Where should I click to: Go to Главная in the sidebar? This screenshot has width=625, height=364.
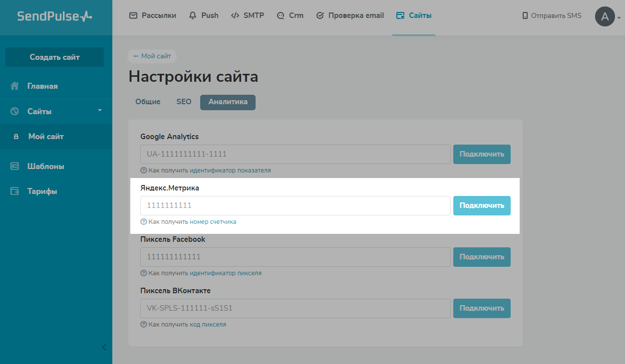click(x=42, y=86)
